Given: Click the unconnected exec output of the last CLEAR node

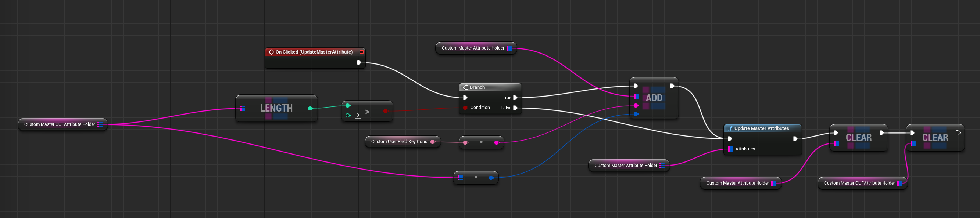Looking at the screenshot, I should tap(958, 133).
